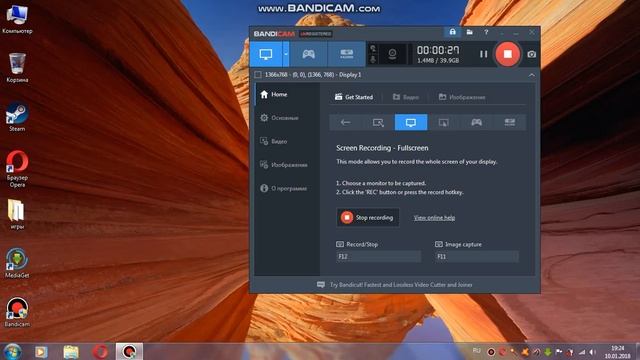
Task: Click the 00:00:27 recording timer
Action: (438, 50)
